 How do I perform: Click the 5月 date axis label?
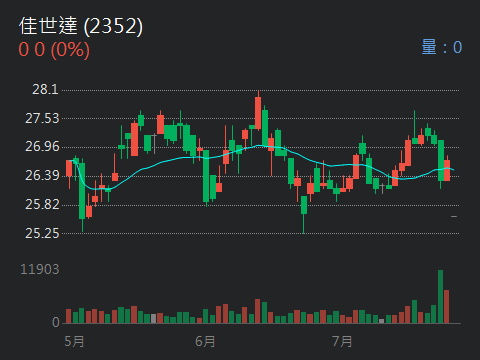coord(74,341)
